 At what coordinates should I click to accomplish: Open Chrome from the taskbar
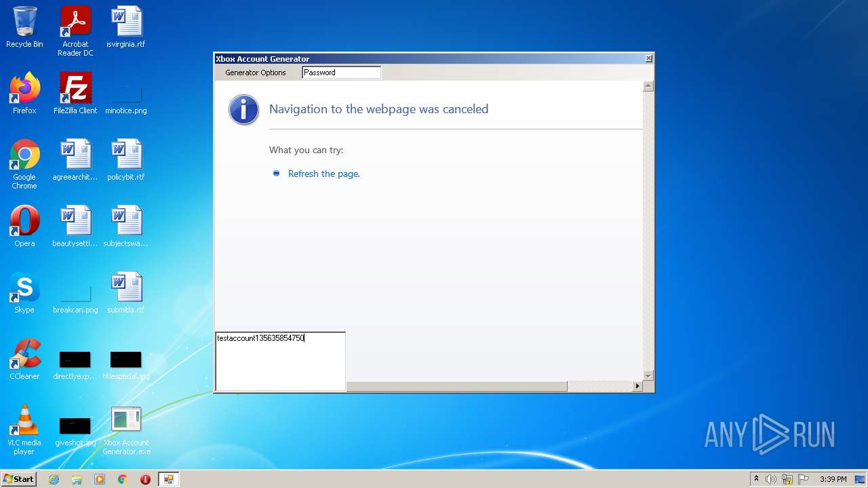click(x=123, y=479)
